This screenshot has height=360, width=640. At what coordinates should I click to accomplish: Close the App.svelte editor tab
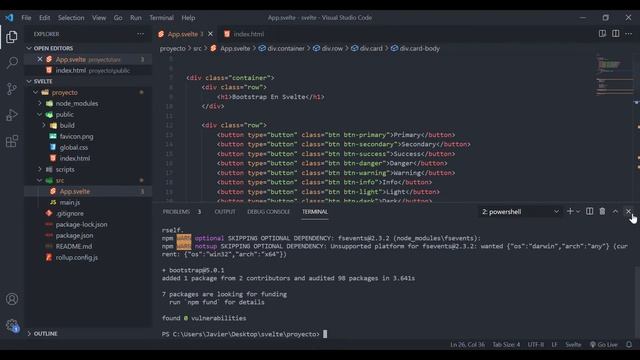210,34
